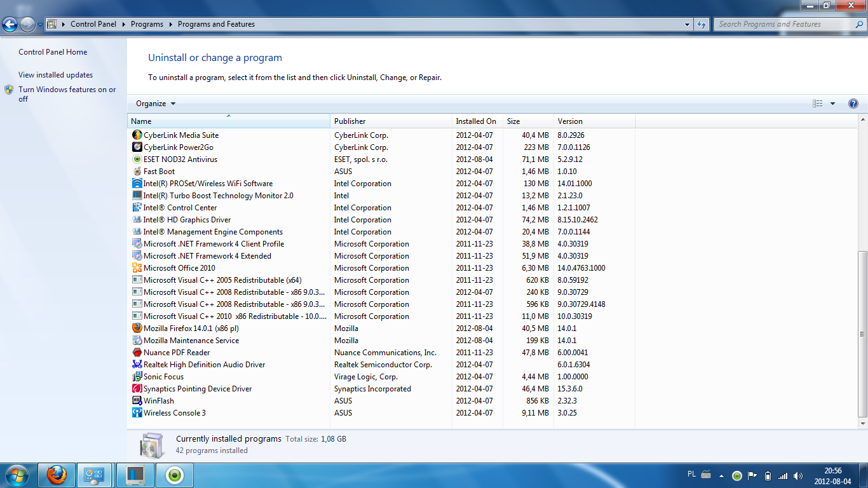Open the Windows Start menu orb

(17, 475)
